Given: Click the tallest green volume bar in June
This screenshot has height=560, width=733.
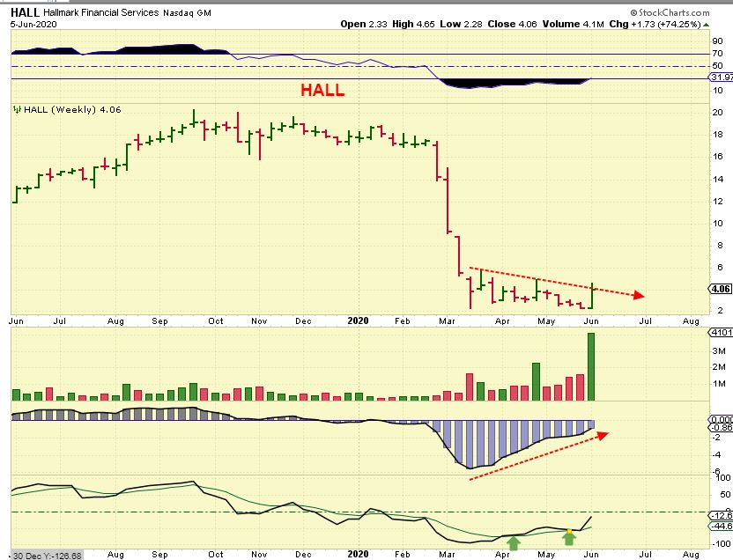Looking at the screenshot, I should (591, 366).
